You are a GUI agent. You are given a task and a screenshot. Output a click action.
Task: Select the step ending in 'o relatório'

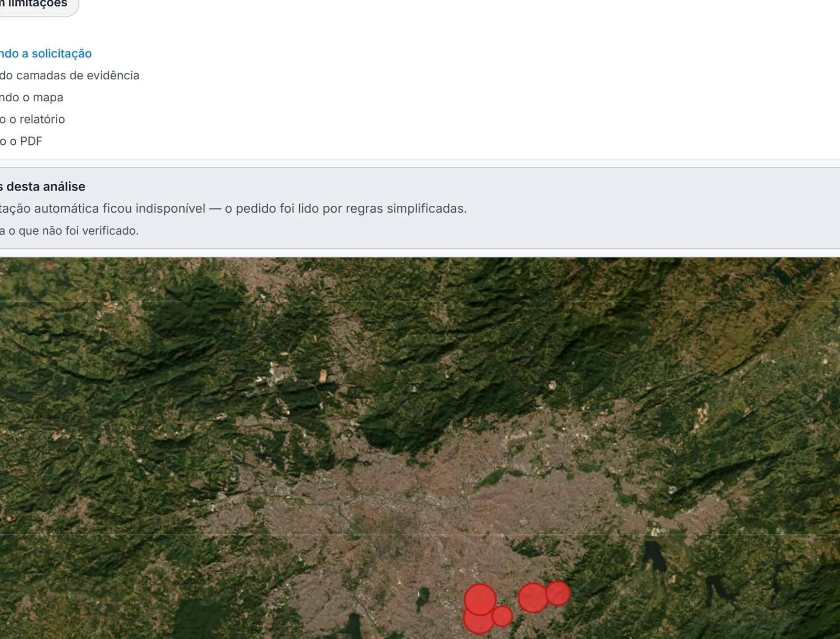[x=33, y=120]
